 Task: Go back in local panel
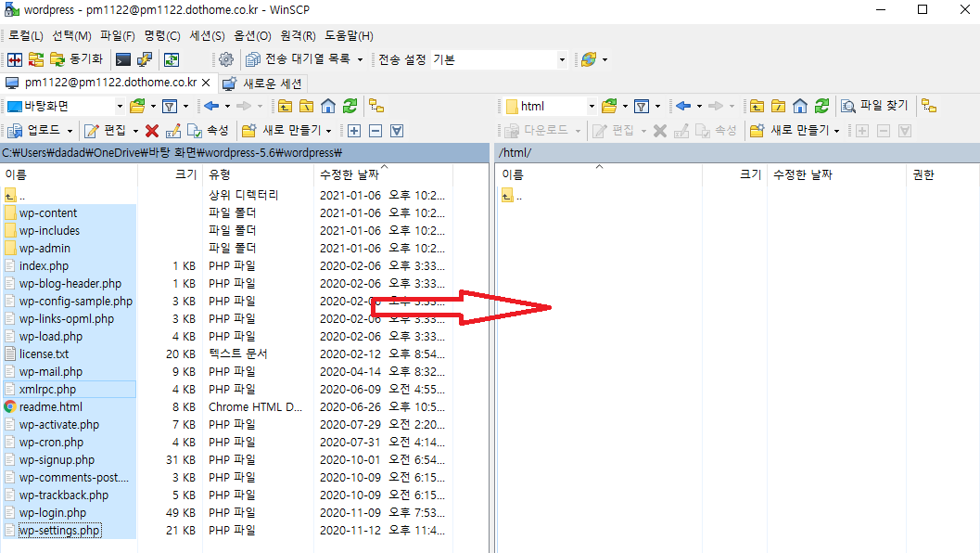pos(212,107)
